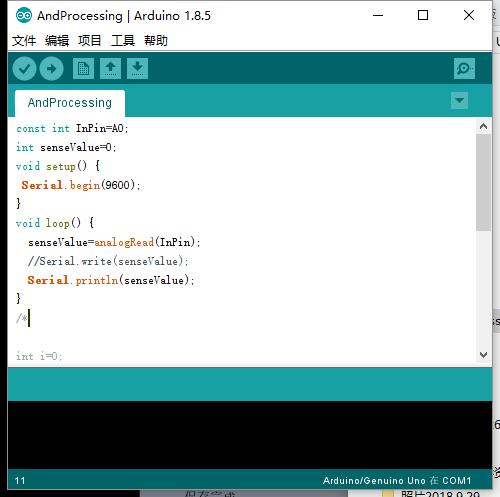Click 'Arduino/Genuino Uno 在 COM1' board status

coord(397,480)
